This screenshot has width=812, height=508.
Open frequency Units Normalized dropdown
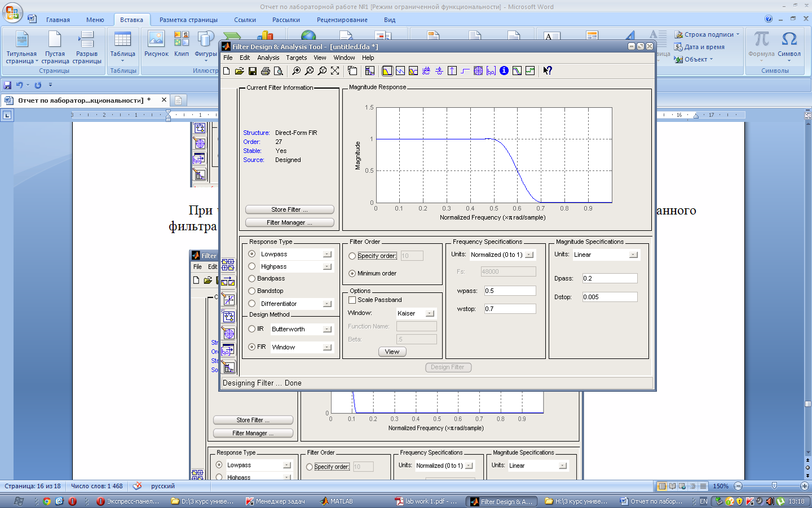pos(529,255)
